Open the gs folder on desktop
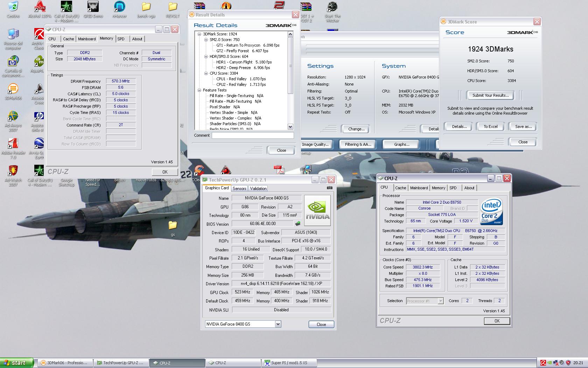Screen dimensions: 588x368 point(173,228)
